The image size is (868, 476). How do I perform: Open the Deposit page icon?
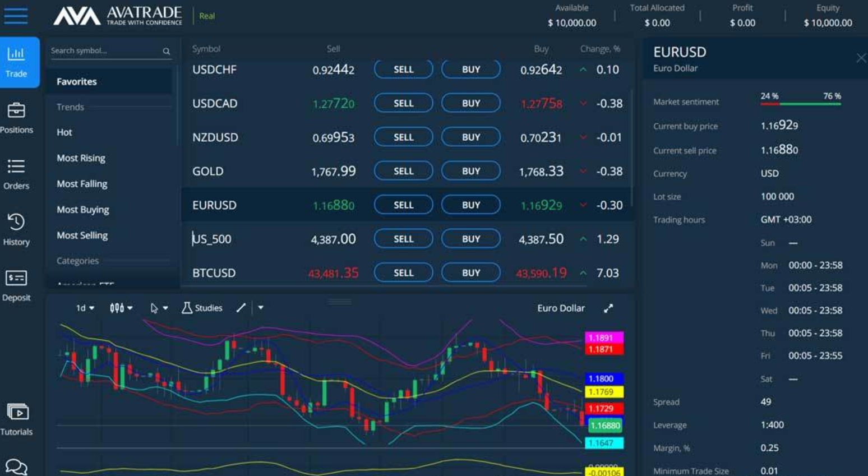pos(16,285)
